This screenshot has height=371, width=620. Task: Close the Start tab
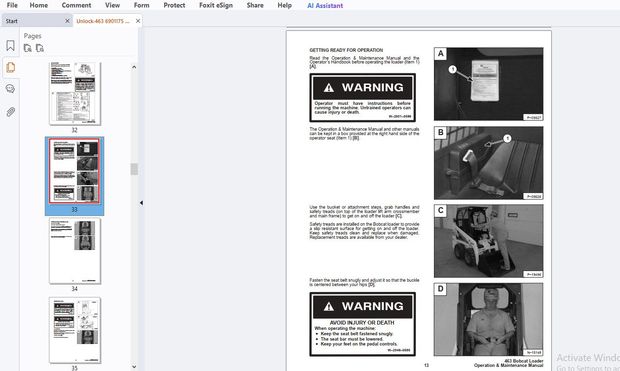tap(67, 21)
